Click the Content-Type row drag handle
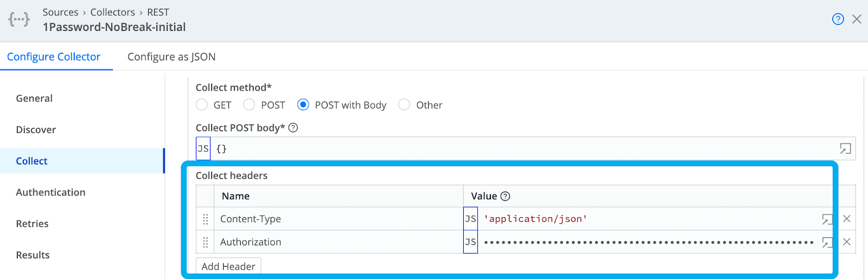This screenshot has width=868, height=279. pyautogui.click(x=205, y=219)
